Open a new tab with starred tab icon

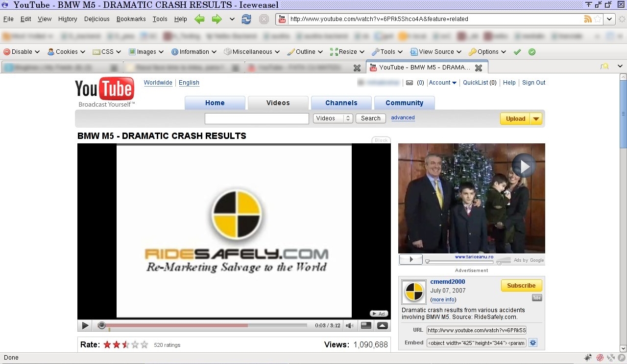pyautogui.click(x=605, y=67)
